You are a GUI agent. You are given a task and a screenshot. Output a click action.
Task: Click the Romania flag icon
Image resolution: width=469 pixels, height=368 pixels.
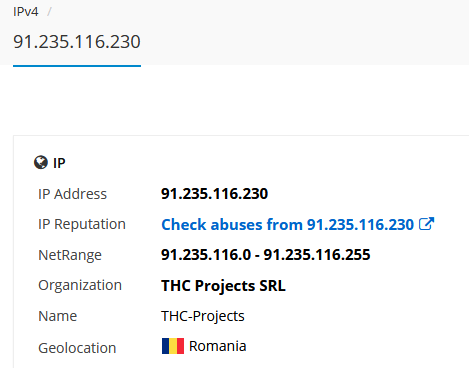pyautogui.click(x=173, y=346)
